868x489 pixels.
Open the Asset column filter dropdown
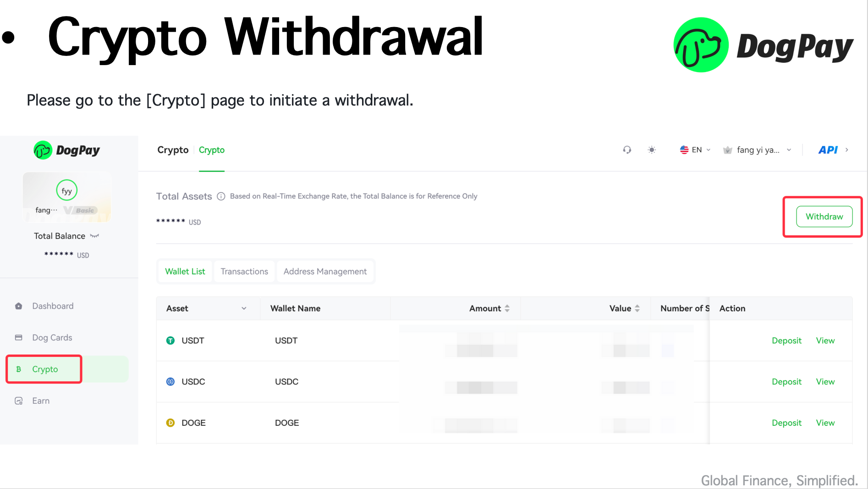(244, 309)
